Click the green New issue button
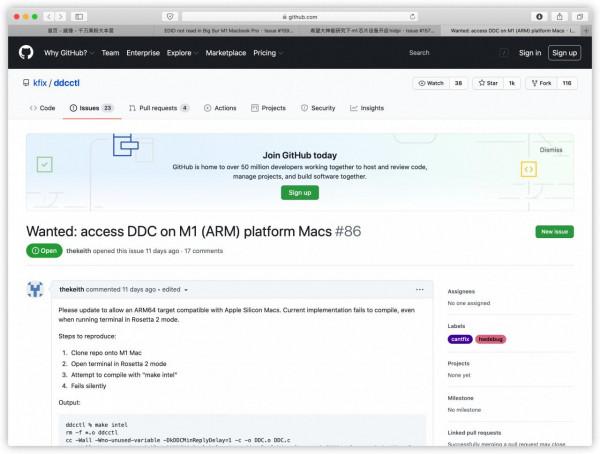Viewport: 600px width, 454px height. click(555, 231)
